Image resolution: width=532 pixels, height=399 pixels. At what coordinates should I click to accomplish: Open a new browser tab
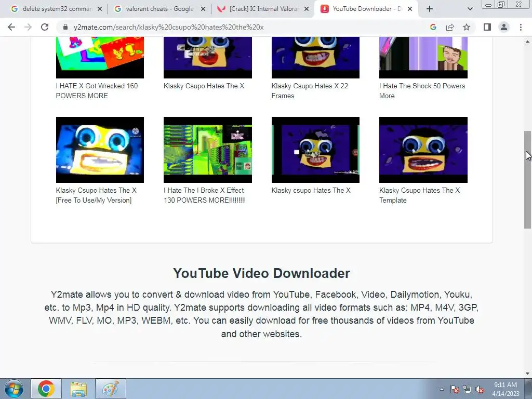click(x=430, y=9)
